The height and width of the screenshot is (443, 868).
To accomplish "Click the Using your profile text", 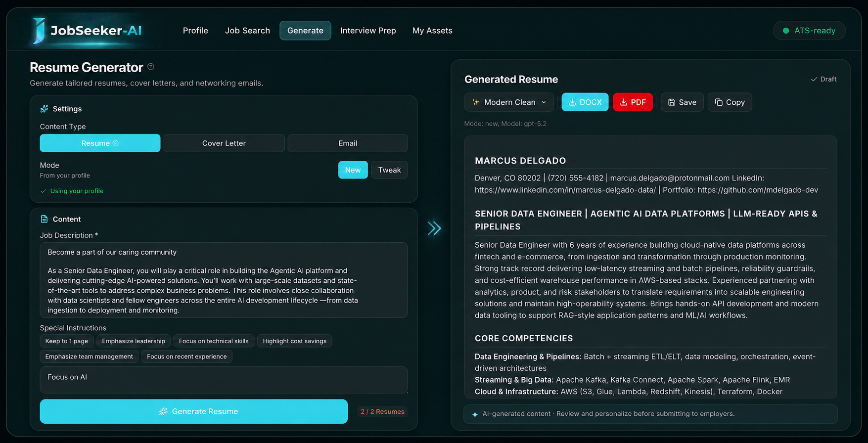I will 77,191.
